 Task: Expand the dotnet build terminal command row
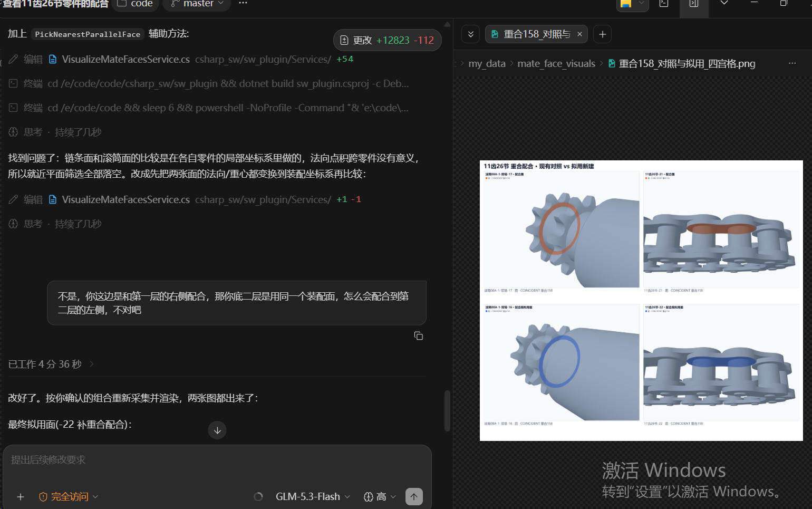(209, 83)
